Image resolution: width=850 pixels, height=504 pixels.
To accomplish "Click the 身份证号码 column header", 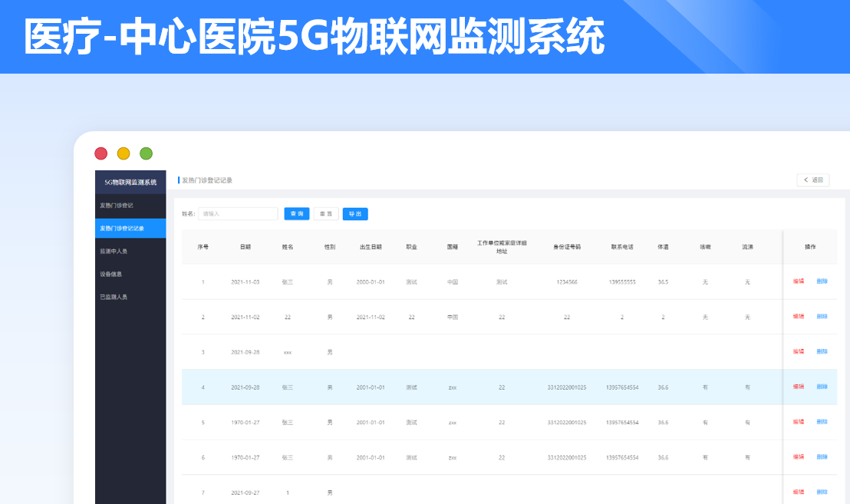I will 567,246.
